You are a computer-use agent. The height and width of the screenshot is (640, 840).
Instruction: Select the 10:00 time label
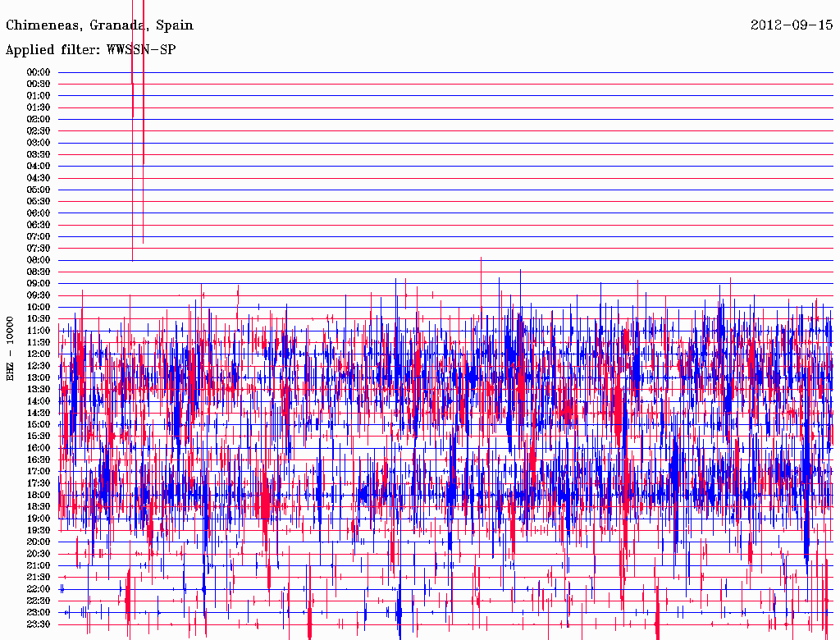39,307
